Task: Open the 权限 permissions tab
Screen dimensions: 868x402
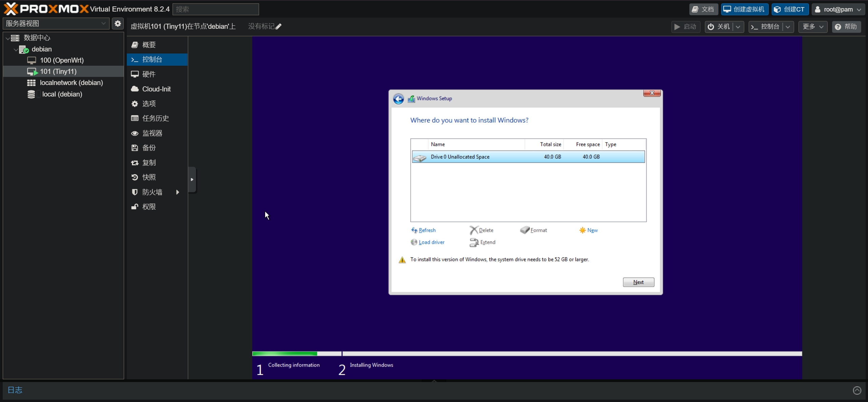Action: tap(157, 207)
